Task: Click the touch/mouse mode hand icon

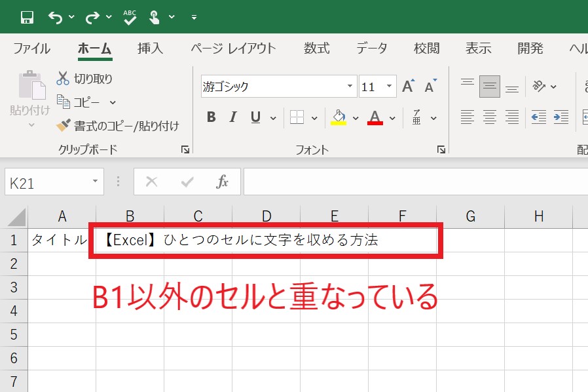Action: tap(154, 17)
